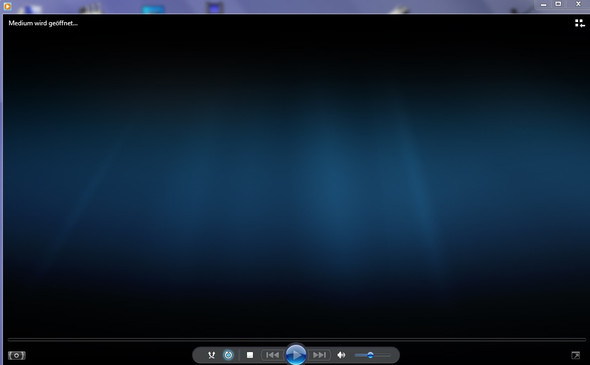Open the Windows Media Player title bar icon menu
The width and height of the screenshot is (590, 365).
(7, 6)
